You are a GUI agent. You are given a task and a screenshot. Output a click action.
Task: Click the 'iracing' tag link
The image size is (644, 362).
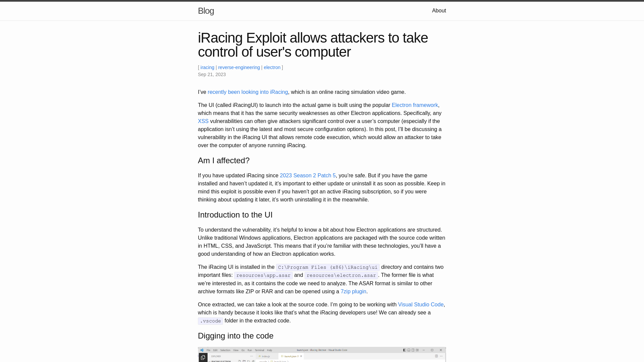coord(207,67)
